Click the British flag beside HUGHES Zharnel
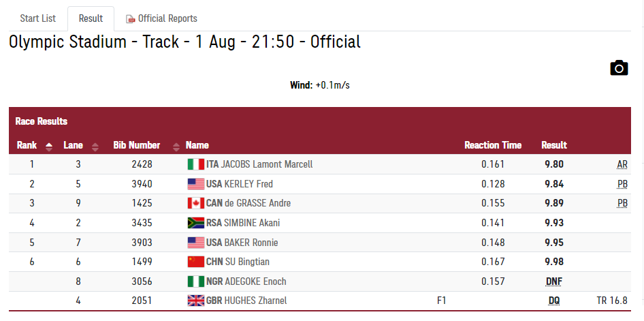This screenshot has width=644, height=321. tap(196, 301)
